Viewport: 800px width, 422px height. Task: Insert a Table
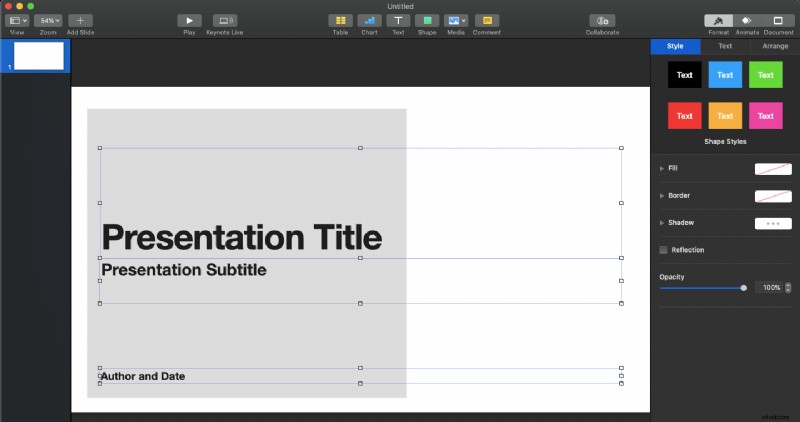pyautogui.click(x=340, y=20)
